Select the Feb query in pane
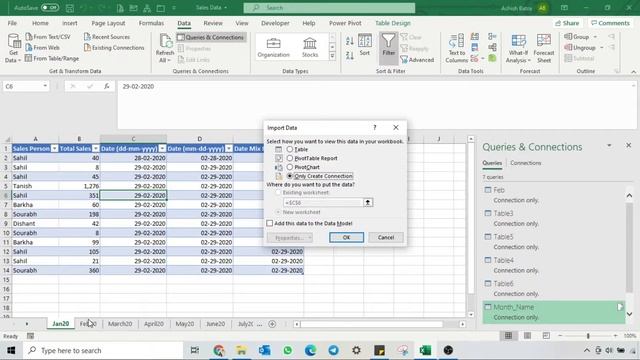 pos(554,195)
